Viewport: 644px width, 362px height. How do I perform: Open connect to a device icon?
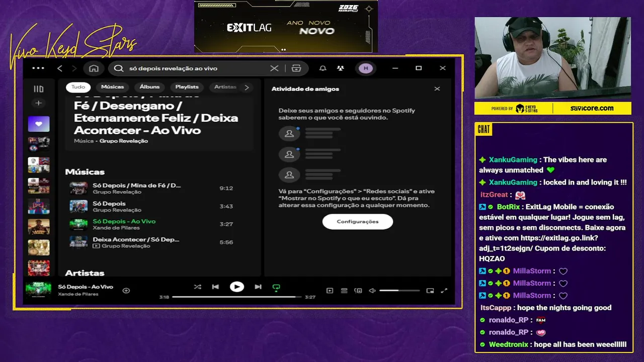[x=358, y=290]
